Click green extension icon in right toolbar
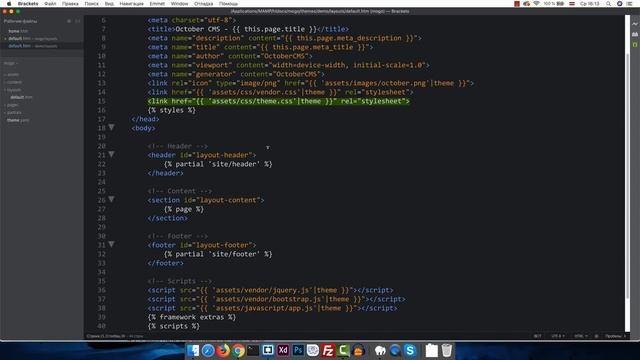This screenshot has width=640, height=360. (635, 44)
